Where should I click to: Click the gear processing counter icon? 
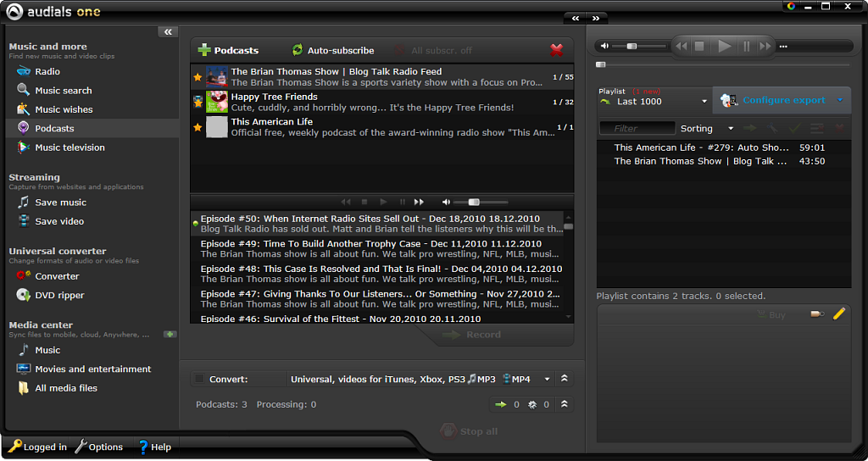pos(532,404)
